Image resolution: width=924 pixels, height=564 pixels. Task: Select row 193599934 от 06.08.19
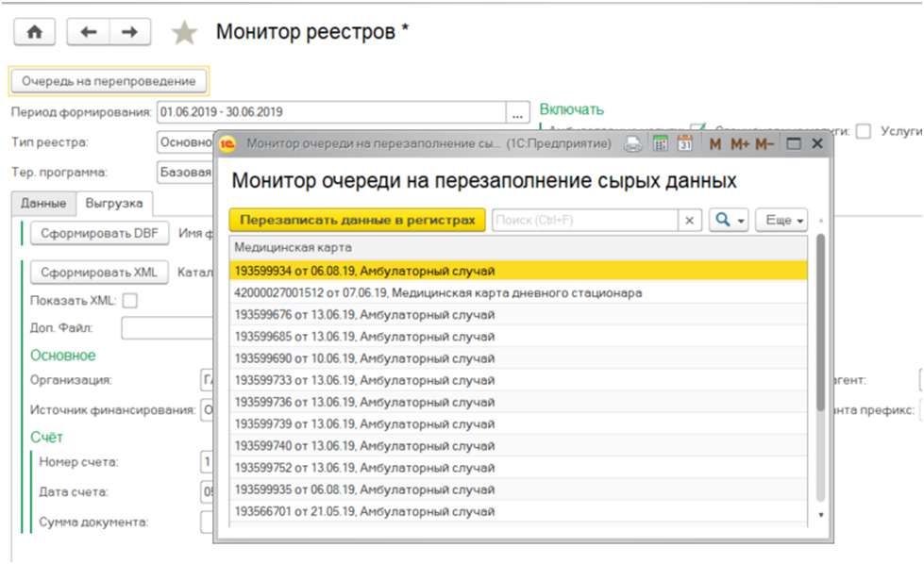point(518,271)
